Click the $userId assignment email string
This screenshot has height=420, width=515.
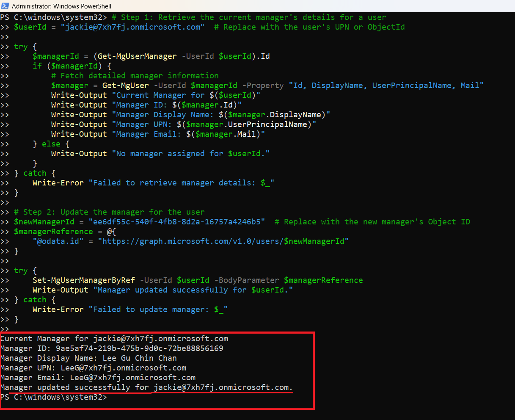tap(132, 27)
